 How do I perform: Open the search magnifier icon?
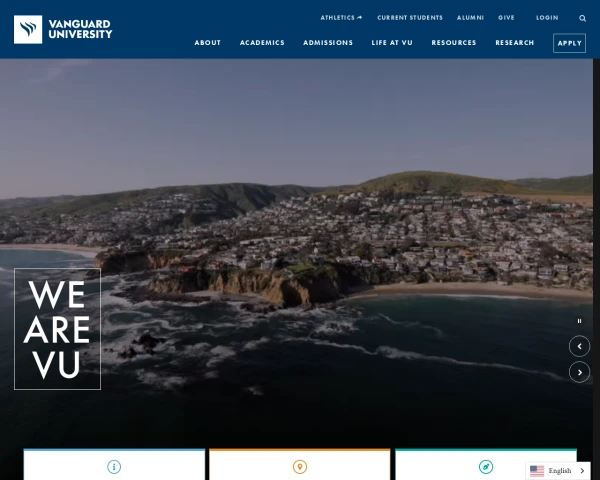[583, 18]
